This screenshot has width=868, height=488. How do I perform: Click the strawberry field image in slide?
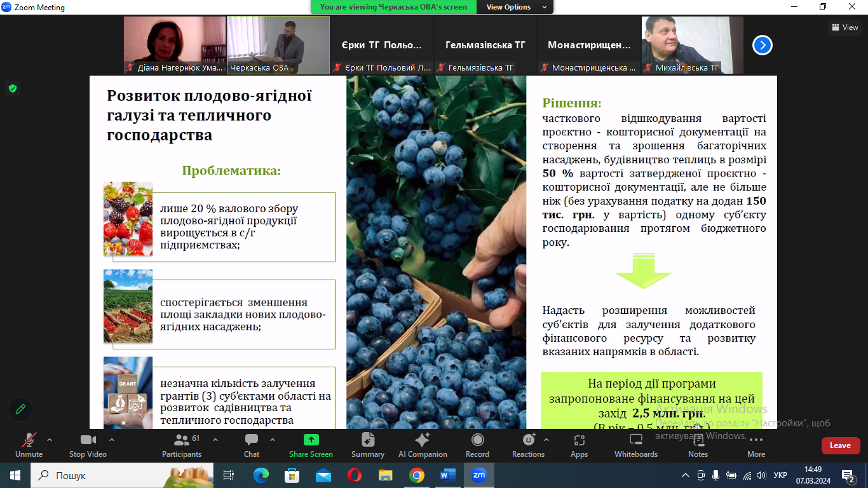point(128,306)
